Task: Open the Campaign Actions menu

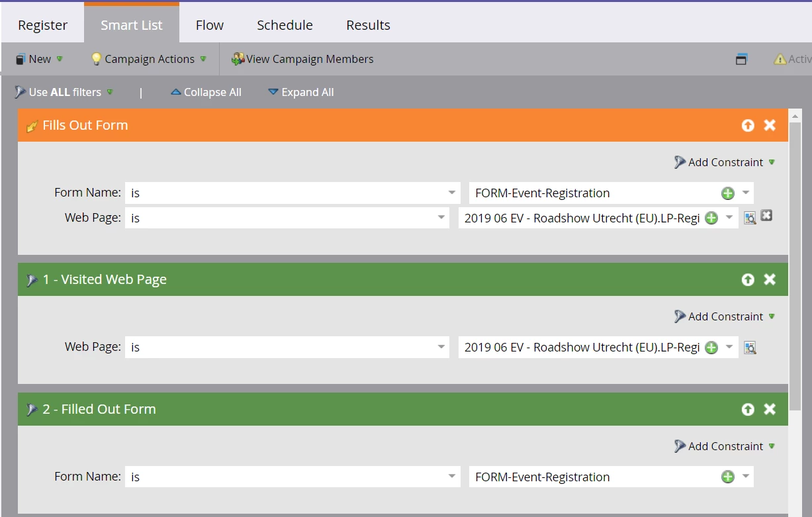Action: [x=149, y=59]
